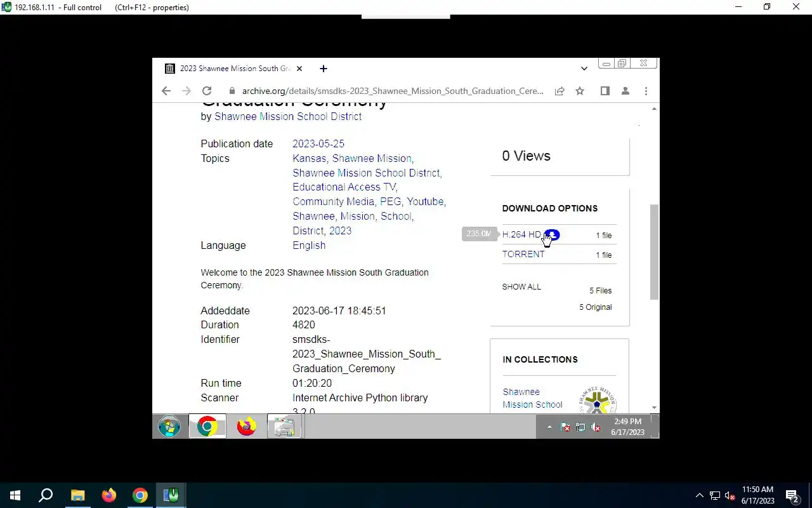This screenshot has height=508, width=812.
Task: Open the Chrome profile icon
Action: (x=625, y=91)
